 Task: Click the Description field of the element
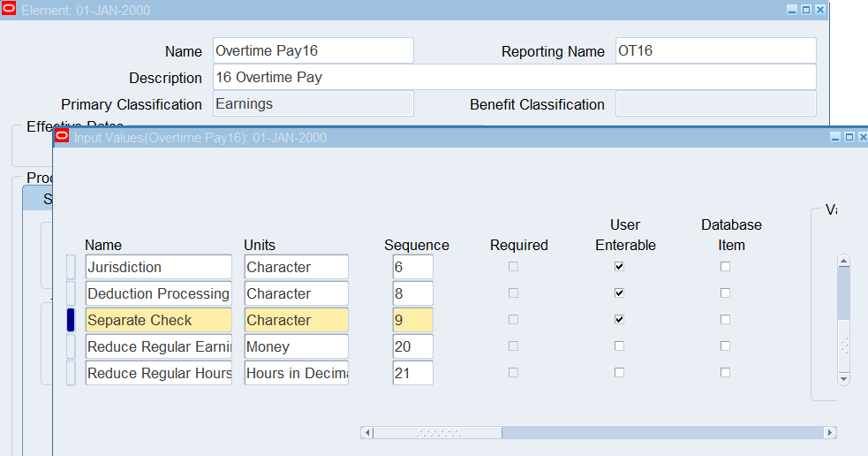coord(514,78)
